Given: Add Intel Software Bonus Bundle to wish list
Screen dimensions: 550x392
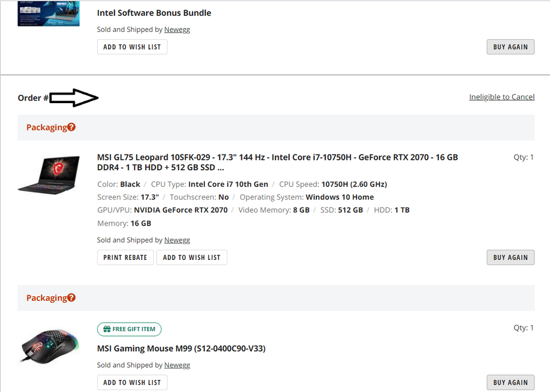Looking at the screenshot, I should (x=132, y=47).
